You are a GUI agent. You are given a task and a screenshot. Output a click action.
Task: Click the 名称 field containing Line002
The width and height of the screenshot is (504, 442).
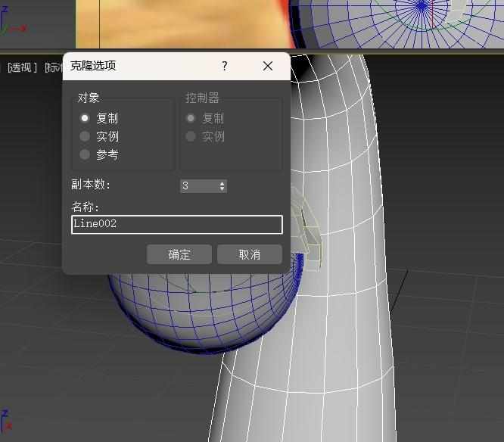tap(176, 224)
